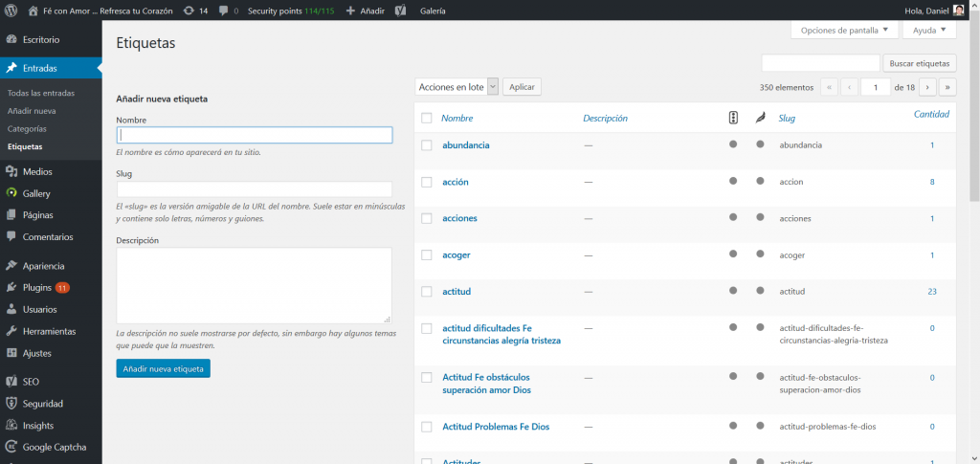Screen dimensions: 980x464
Task: Open Plugins from the sidebar
Action: pos(37,287)
